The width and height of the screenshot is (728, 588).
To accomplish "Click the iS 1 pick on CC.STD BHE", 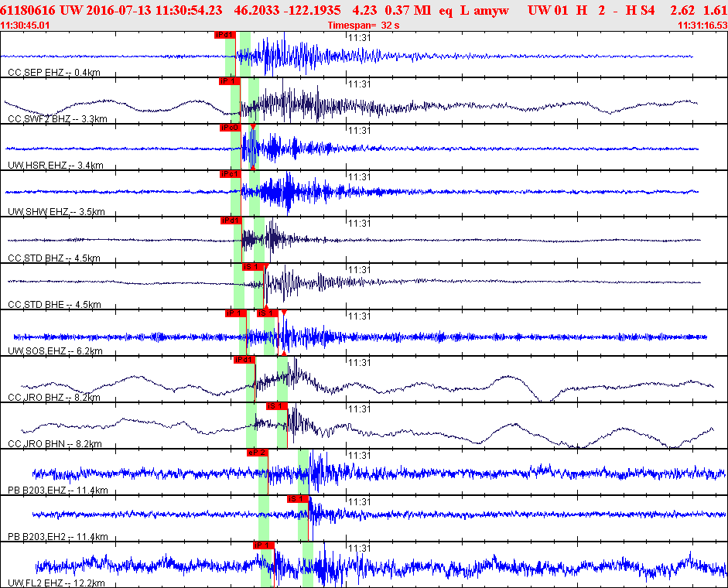I will (253, 267).
